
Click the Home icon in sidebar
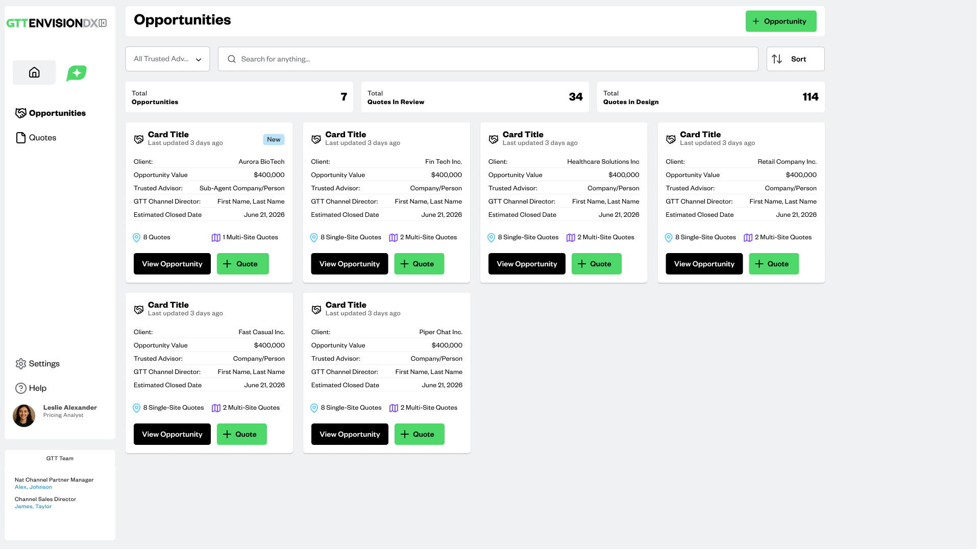pyautogui.click(x=34, y=72)
